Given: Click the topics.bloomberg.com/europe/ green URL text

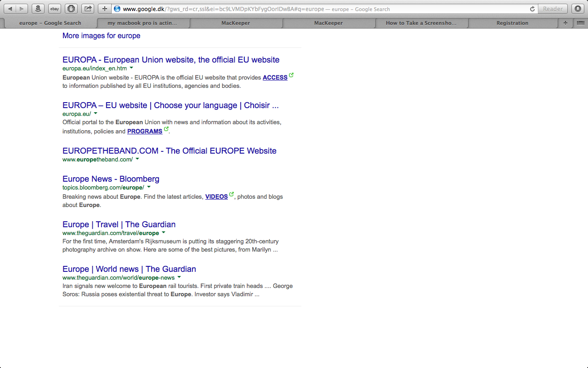Looking at the screenshot, I should [103, 188].
